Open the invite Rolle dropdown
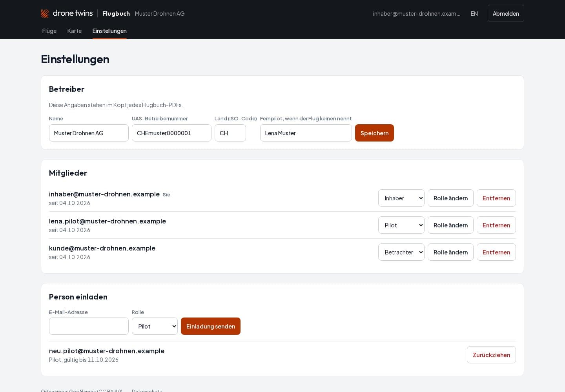 pyautogui.click(x=155, y=326)
